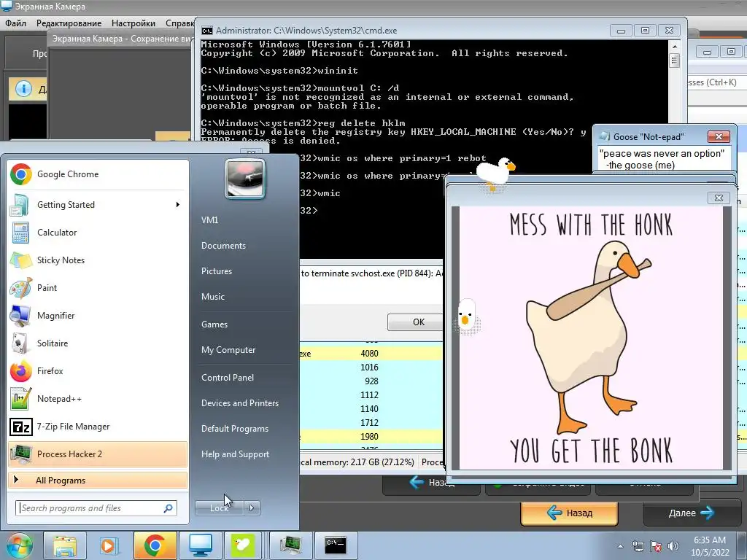Image resolution: width=747 pixels, height=560 pixels.
Task: Open Control Panel
Action: click(228, 378)
